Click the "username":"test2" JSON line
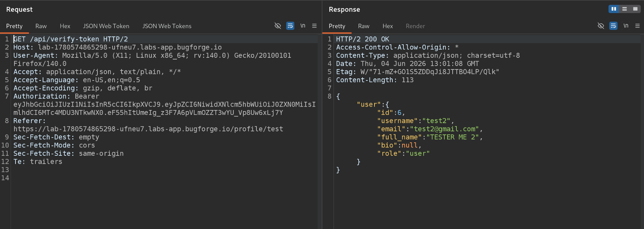 coord(415,121)
